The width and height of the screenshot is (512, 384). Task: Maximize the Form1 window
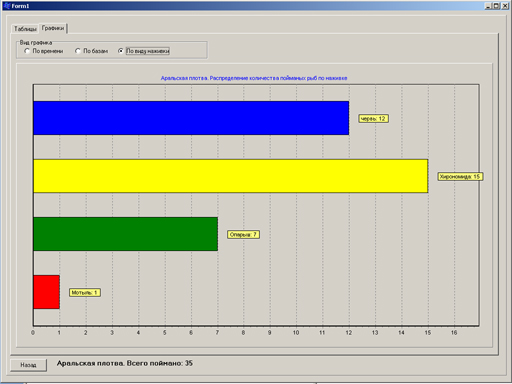click(x=497, y=6)
